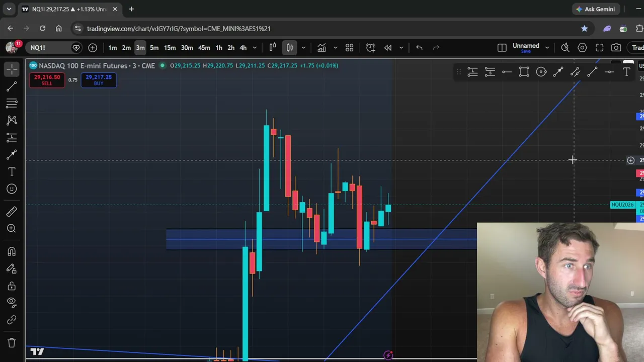Viewport: 644px width, 362px height.
Task: Switch to the 2m timeframe
Action: tap(126, 48)
